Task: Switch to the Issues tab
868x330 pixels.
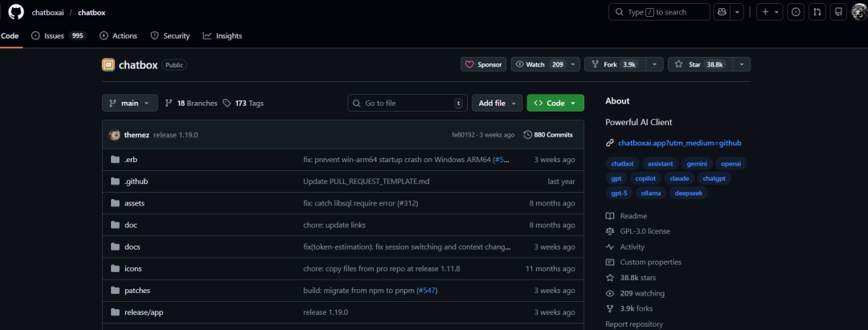Action: pyautogui.click(x=58, y=35)
